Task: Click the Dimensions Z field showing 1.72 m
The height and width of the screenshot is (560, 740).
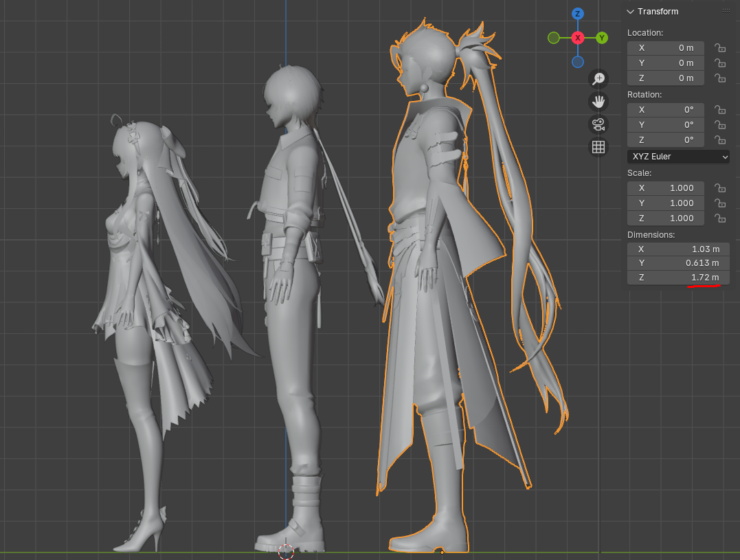Action: 678,278
